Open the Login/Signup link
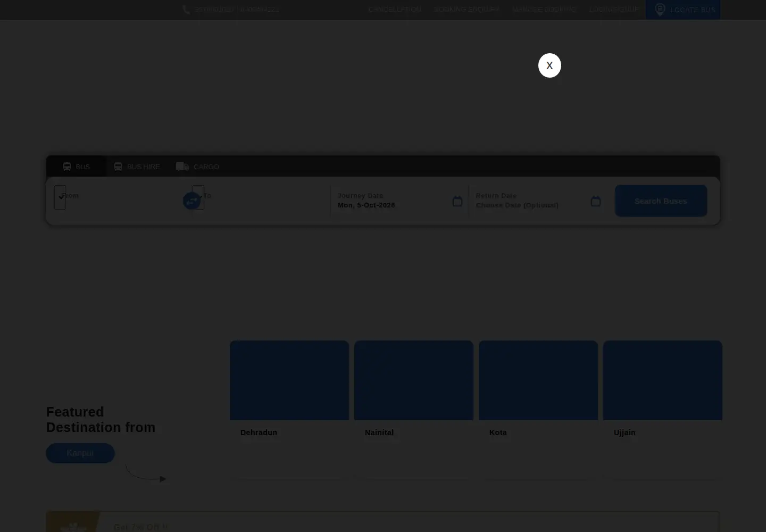This screenshot has height=532, width=766. pos(614,10)
